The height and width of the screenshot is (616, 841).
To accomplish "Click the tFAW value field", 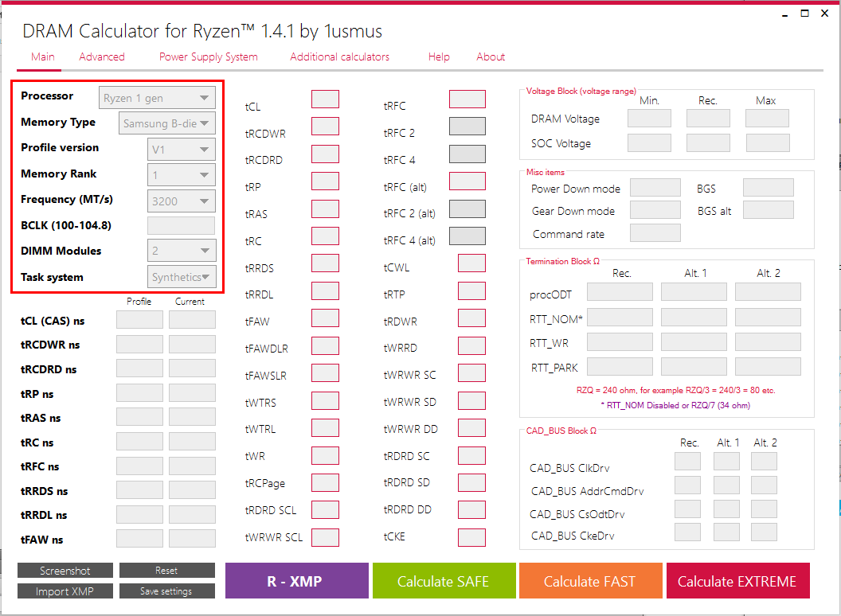I will pyautogui.click(x=325, y=318).
